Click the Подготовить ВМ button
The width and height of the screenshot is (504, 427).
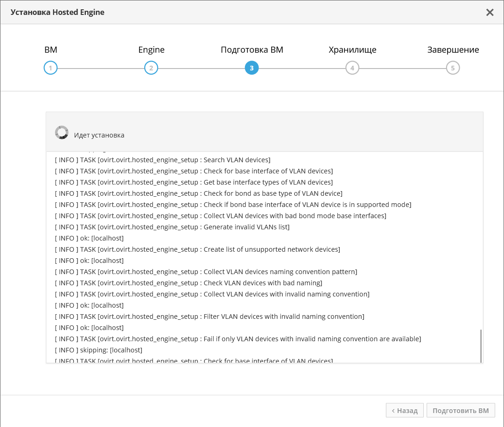(461, 410)
